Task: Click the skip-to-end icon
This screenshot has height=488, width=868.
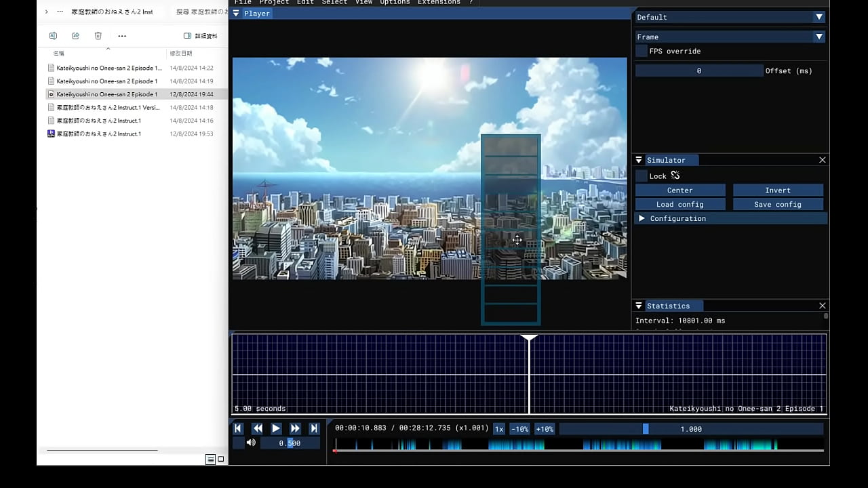Action: click(x=314, y=428)
